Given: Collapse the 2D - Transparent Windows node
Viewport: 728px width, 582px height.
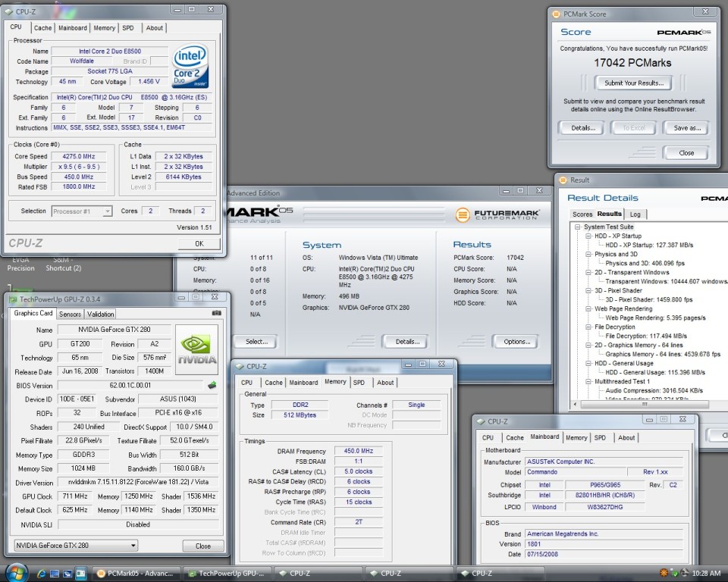Looking at the screenshot, I should (x=588, y=273).
